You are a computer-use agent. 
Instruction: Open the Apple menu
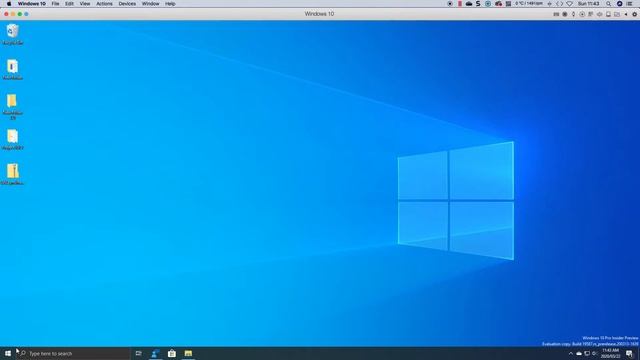[9, 4]
